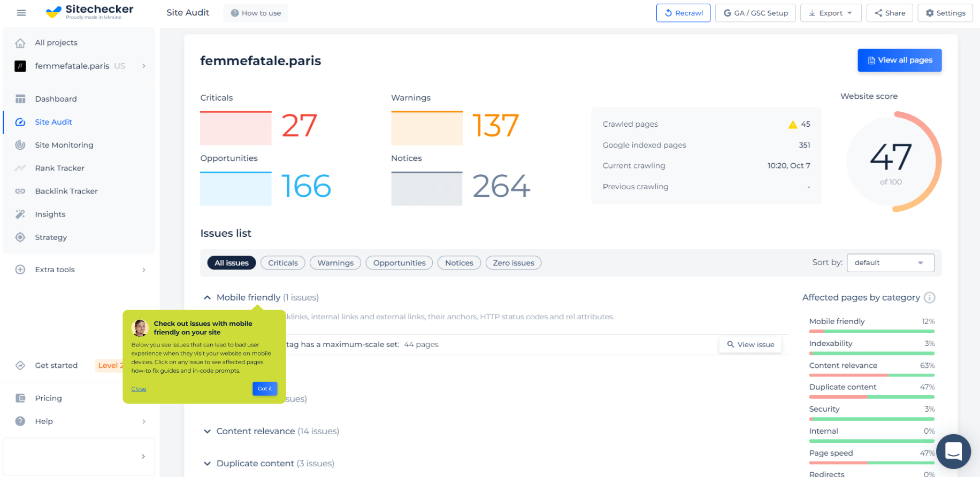Click the Rank Tracker chart icon
Image resolution: width=980 pixels, height=477 pixels.
(x=20, y=168)
